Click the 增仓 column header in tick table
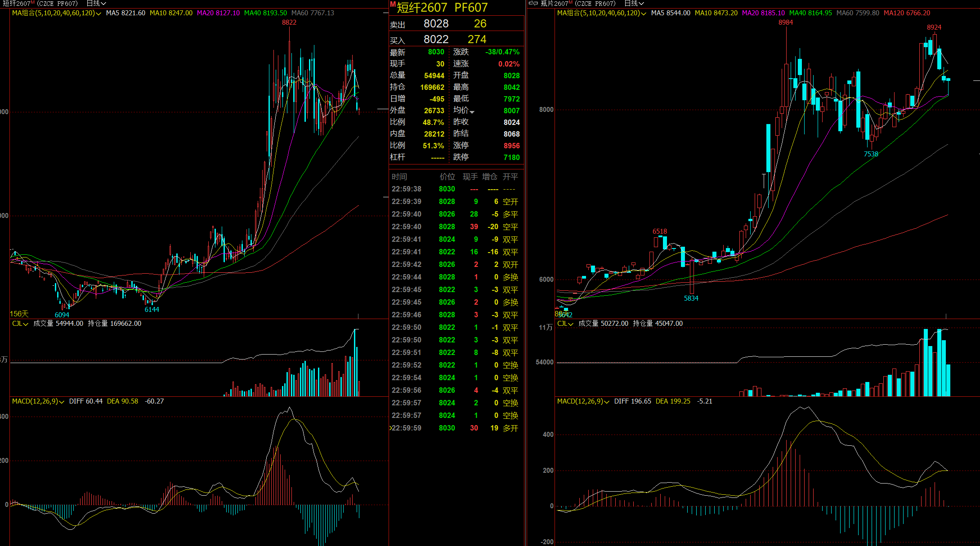Screen dimensions: 980x546 coord(490,177)
